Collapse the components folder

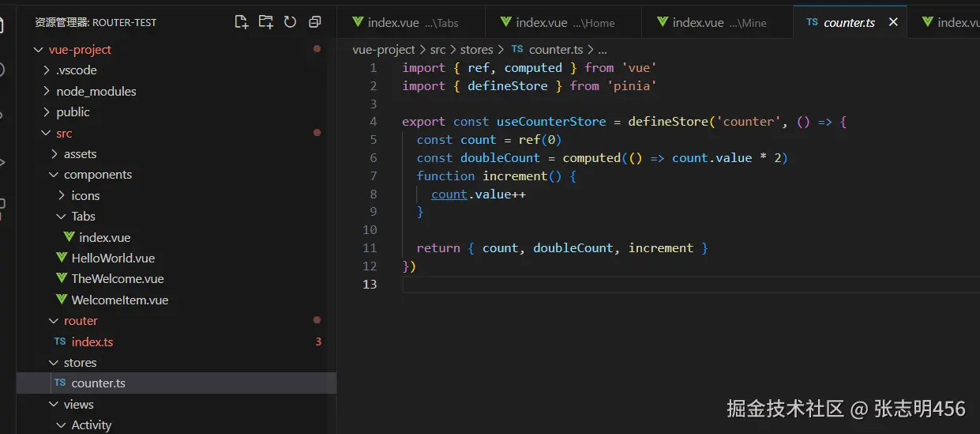[x=54, y=175]
